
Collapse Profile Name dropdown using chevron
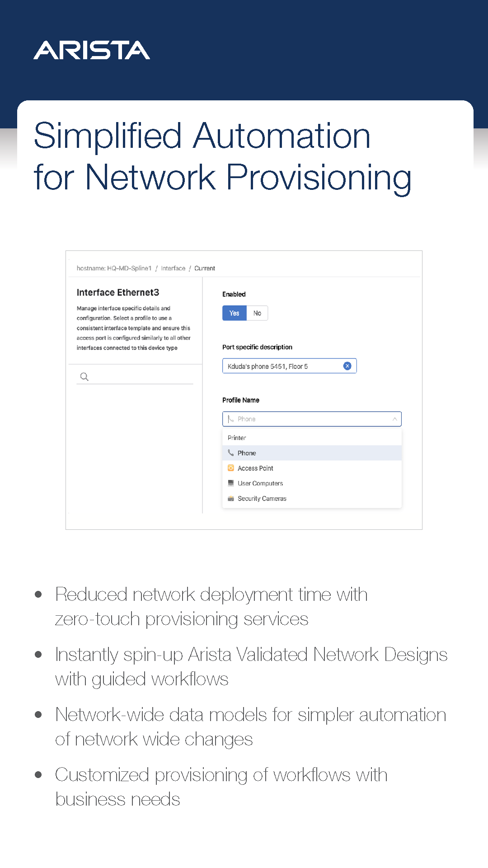pos(394,419)
